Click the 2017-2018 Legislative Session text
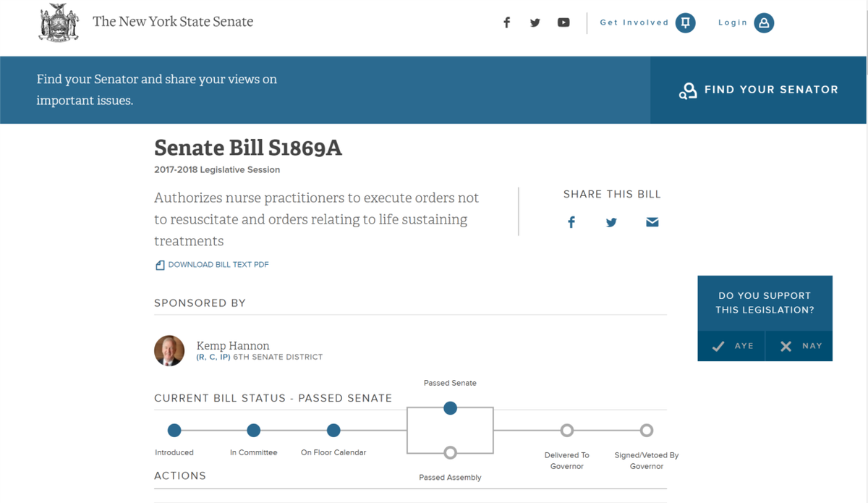Screen dimensions: 868x503 (x=217, y=170)
